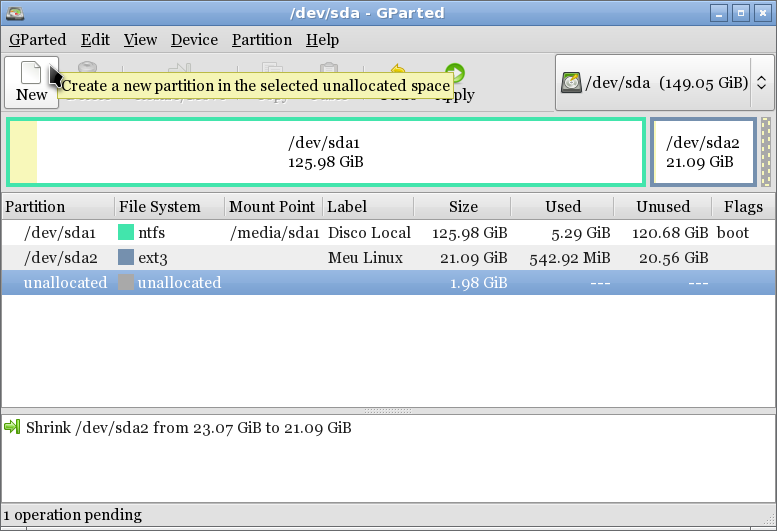Screen dimensions: 777x531
Task: Click the boot flag cell
Action: (733, 232)
